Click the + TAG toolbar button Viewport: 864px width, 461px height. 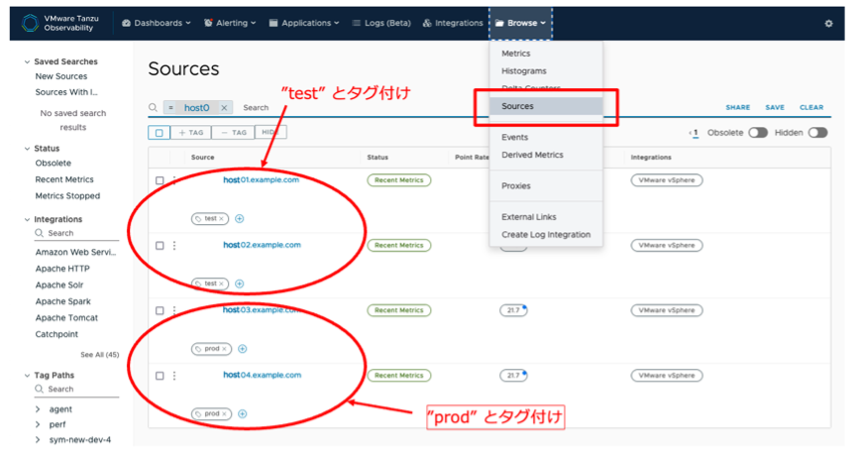click(191, 133)
